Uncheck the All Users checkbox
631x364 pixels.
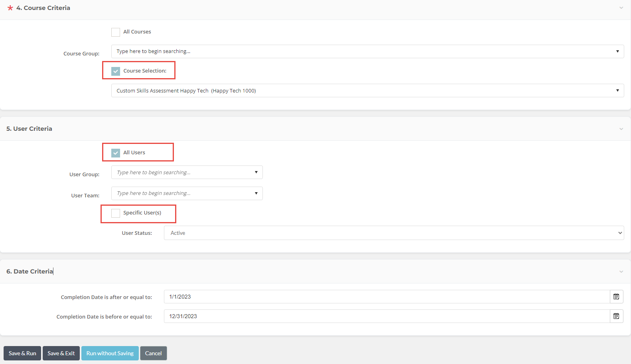(116, 153)
